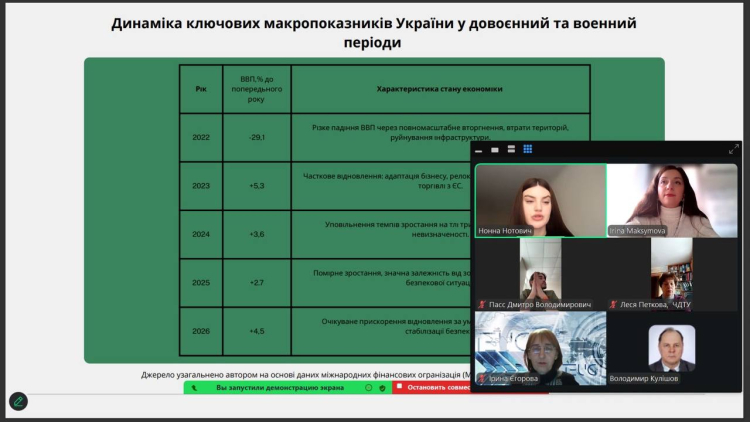The height and width of the screenshot is (422, 750).
Task: Click the green shield icon in sharing bar
Action: click(382, 387)
